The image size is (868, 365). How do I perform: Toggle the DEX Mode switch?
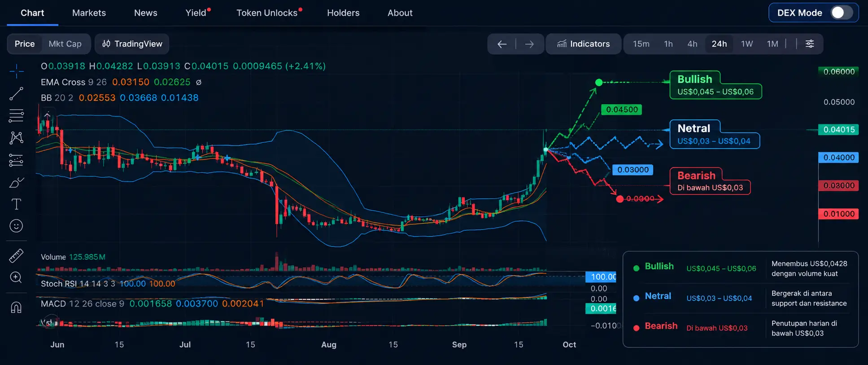(x=842, y=13)
